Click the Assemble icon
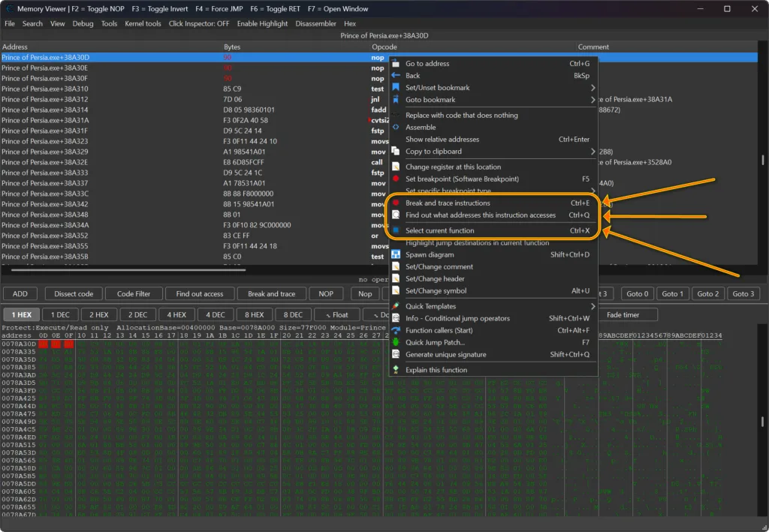Viewport: 769px width, 532px height. [396, 127]
